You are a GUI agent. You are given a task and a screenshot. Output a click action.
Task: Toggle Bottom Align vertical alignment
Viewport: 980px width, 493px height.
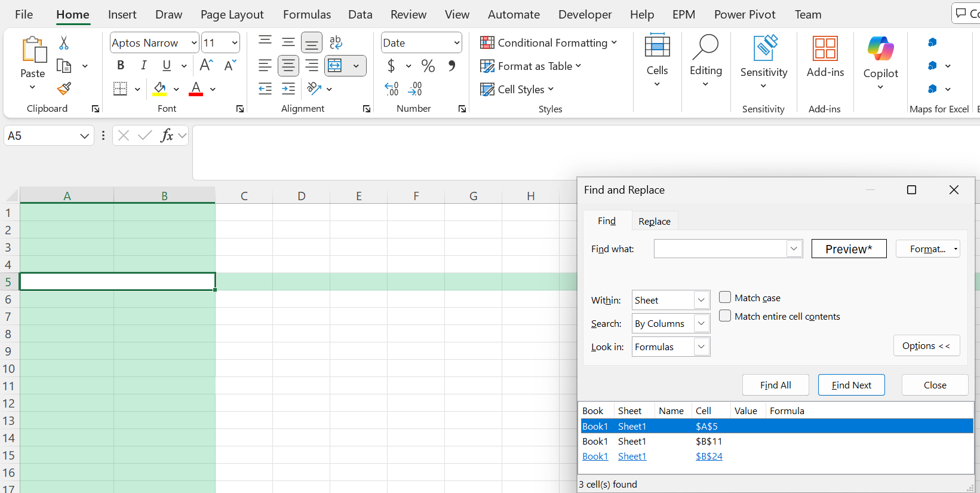coord(312,42)
